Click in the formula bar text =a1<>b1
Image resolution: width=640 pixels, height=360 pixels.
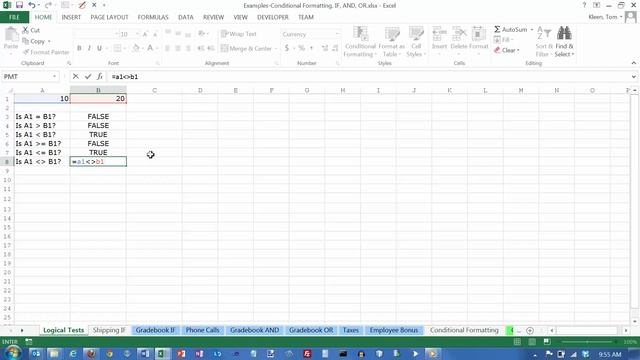click(124, 76)
